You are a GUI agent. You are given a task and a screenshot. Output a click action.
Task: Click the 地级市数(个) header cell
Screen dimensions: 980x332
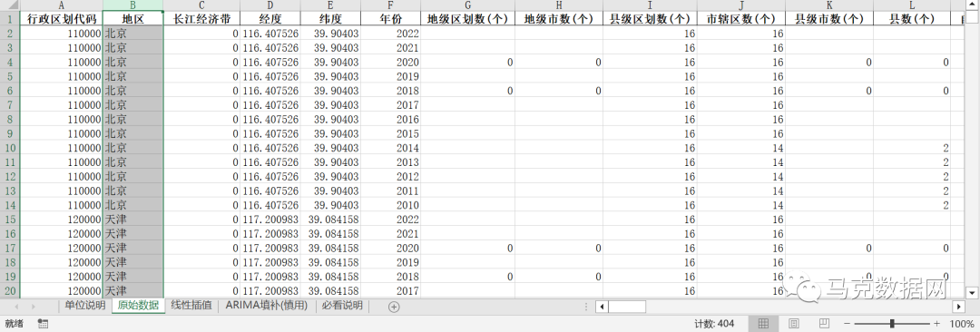559,19
